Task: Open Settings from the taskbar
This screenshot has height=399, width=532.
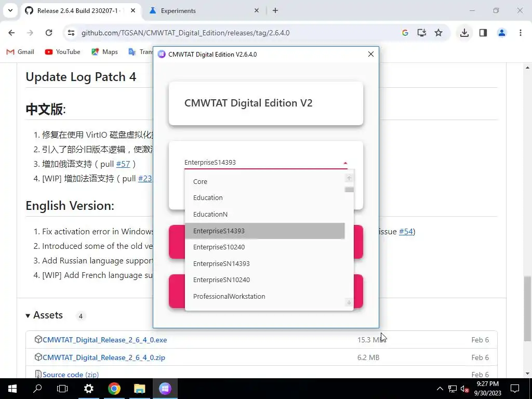Action: click(x=88, y=389)
